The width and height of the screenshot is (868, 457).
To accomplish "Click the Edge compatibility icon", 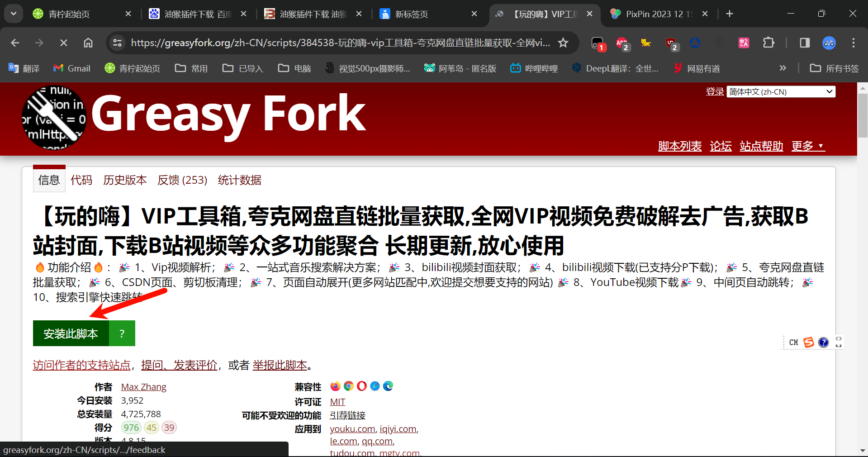I will tap(388, 386).
